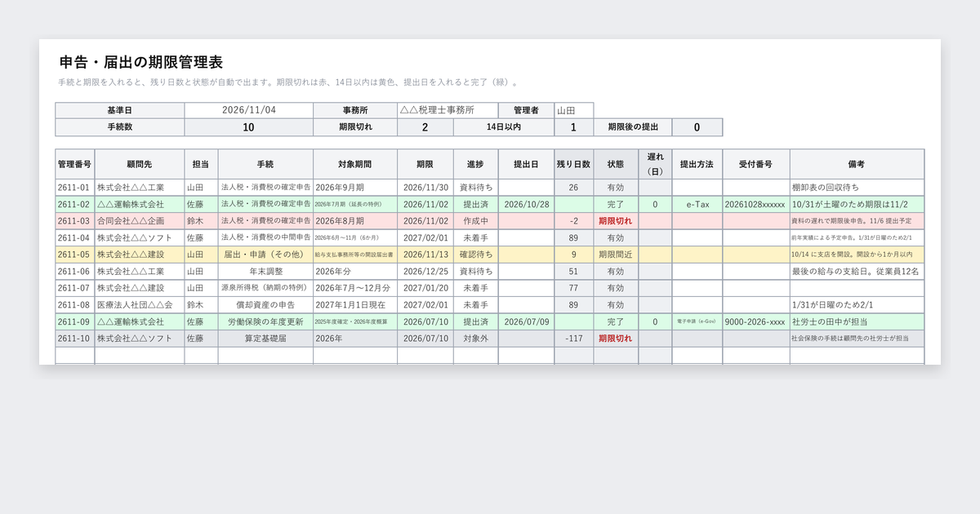This screenshot has width=980, height=514.
Task: Click procedure 届出・申請（その他）
Action: [x=265, y=255]
